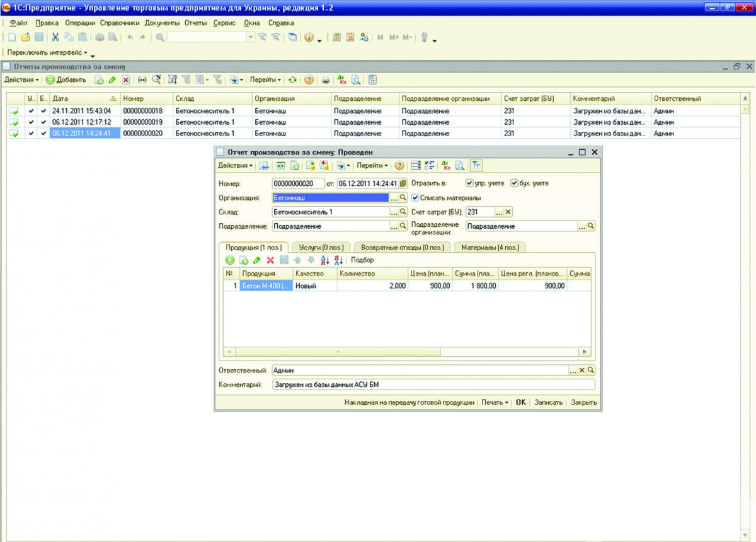756x542 pixels.
Task: Click OK button in document window
Action: pos(520,403)
